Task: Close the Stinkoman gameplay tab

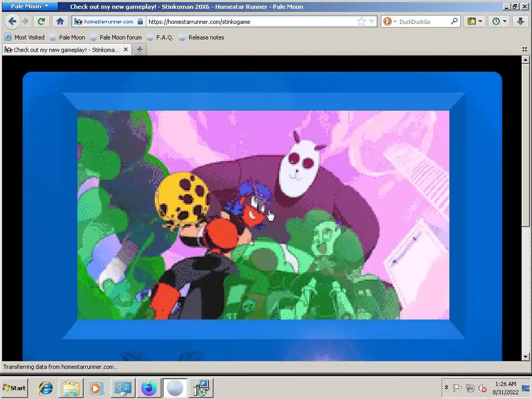Action: pos(126,49)
